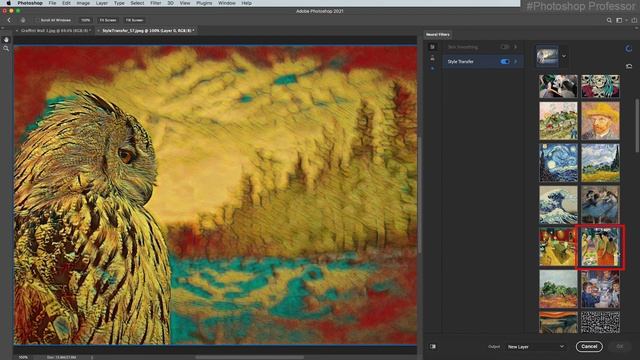
Task: Click the Hand tool preset icon in options bar
Action: tap(23, 20)
